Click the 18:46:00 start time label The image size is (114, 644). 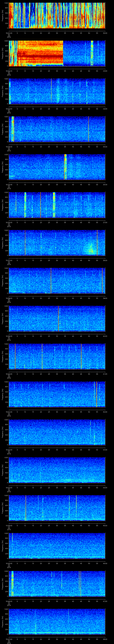point(9,601)
